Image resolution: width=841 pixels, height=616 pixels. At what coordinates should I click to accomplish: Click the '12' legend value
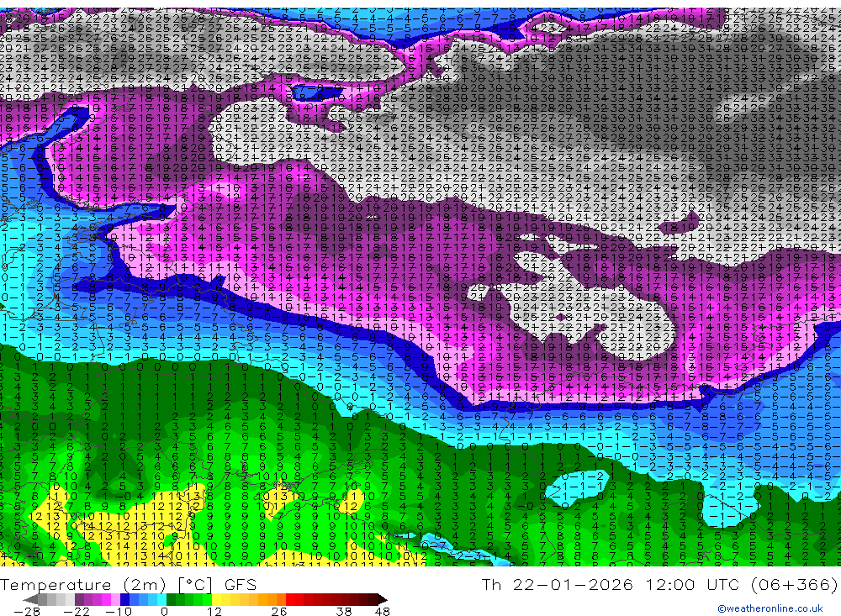(x=214, y=611)
